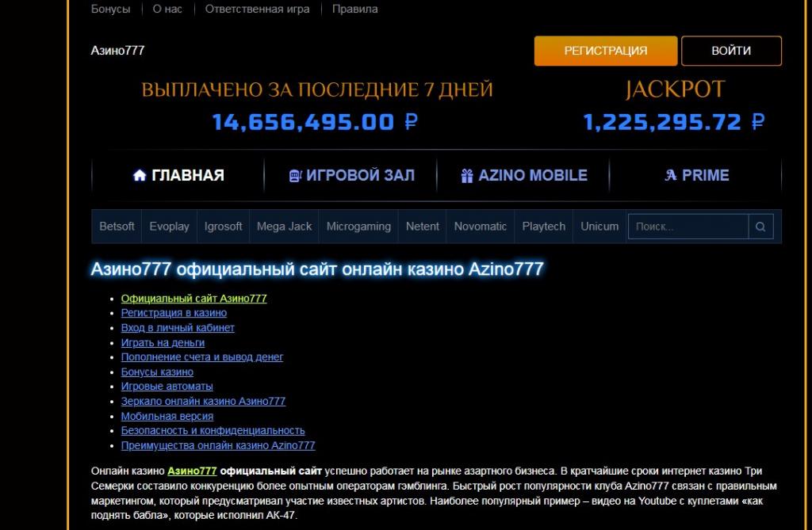The height and width of the screenshot is (530, 812).
Task: Open Безопасность и конфиденциальность link
Action: (213, 431)
